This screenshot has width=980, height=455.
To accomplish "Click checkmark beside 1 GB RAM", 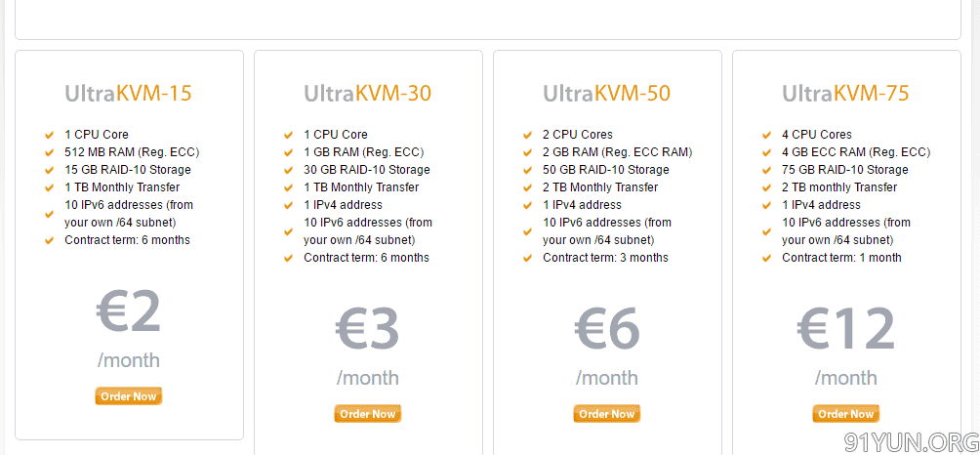I will pyautogui.click(x=288, y=152).
